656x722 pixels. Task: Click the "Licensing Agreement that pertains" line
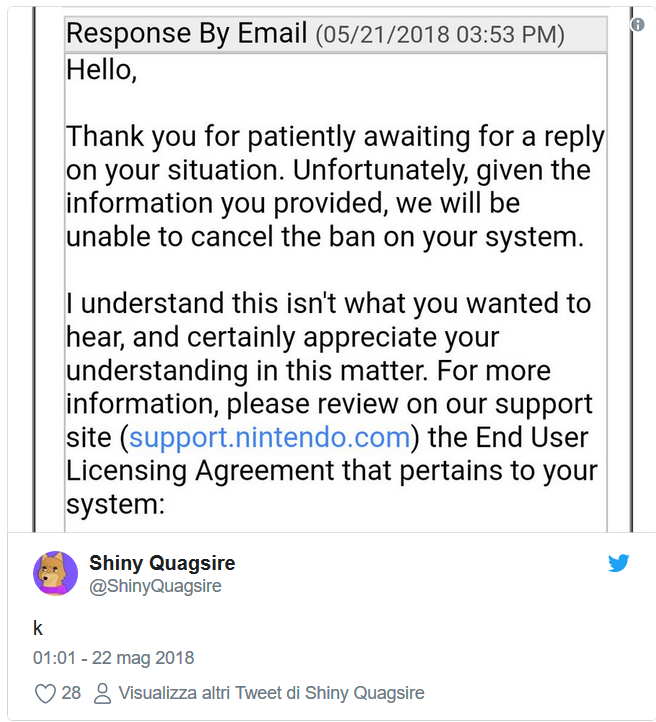pos(331,470)
